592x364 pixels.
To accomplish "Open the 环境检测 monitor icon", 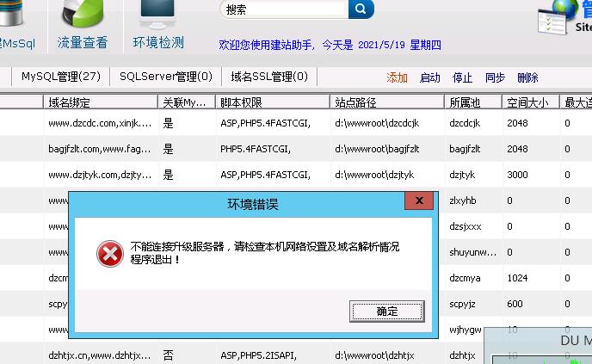I will tap(157, 17).
